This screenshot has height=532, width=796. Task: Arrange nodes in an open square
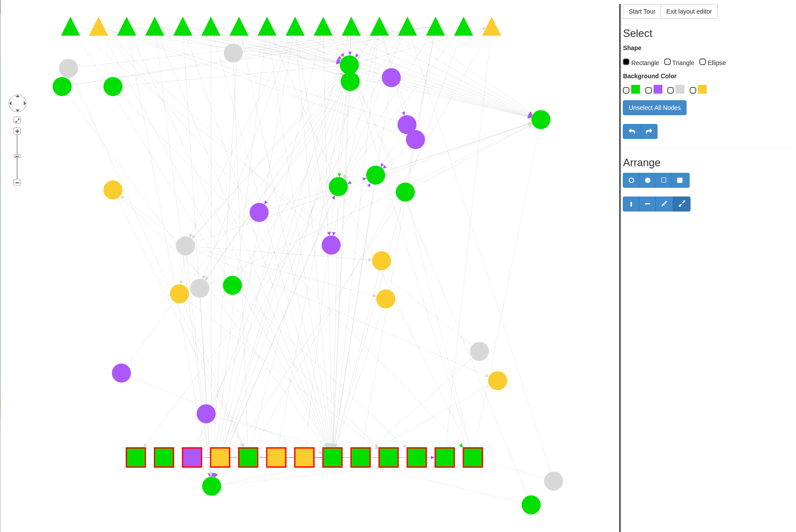coord(664,180)
